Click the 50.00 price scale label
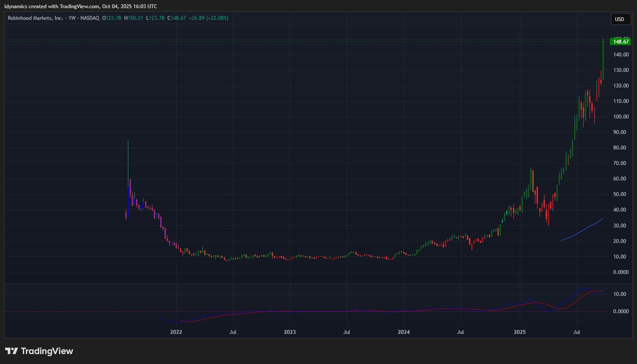Viewport: 637px width, 364px height. coord(620,194)
